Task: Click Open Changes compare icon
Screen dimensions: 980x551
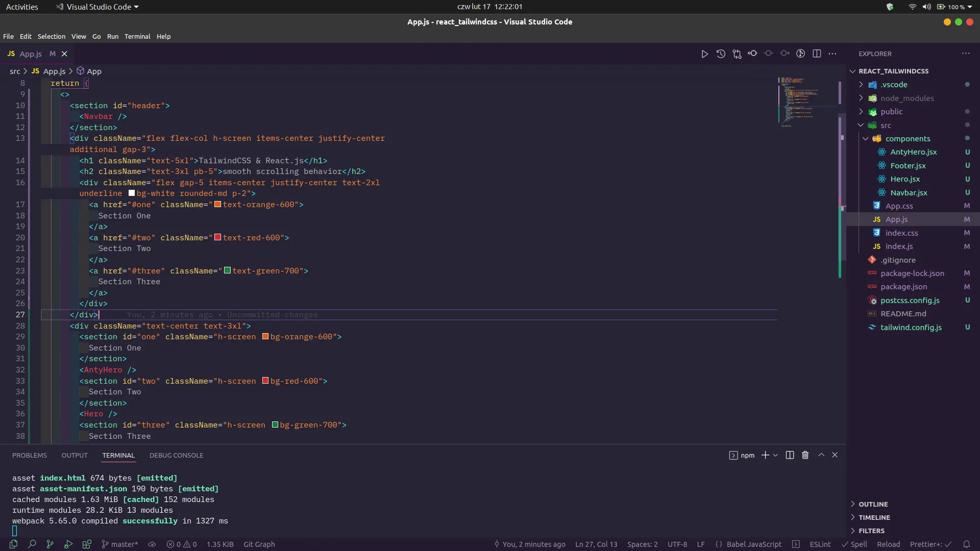Action: pos(737,54)
